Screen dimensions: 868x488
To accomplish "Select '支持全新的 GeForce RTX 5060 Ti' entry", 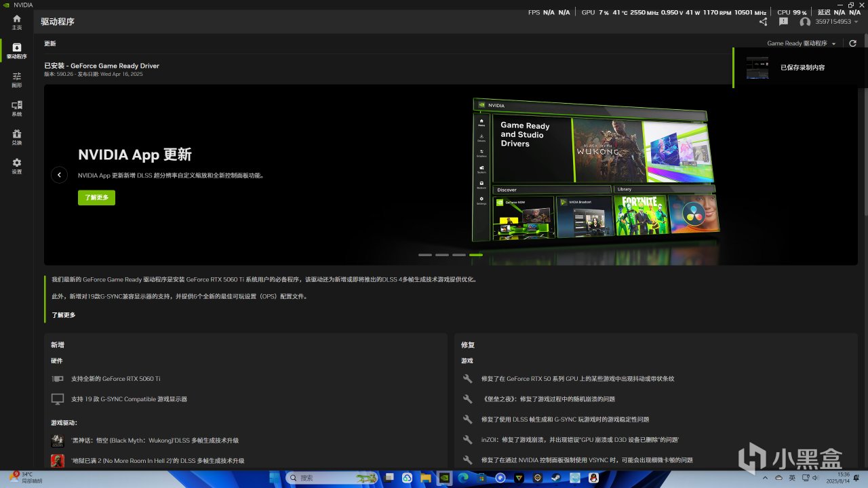I will coord(116,379).
